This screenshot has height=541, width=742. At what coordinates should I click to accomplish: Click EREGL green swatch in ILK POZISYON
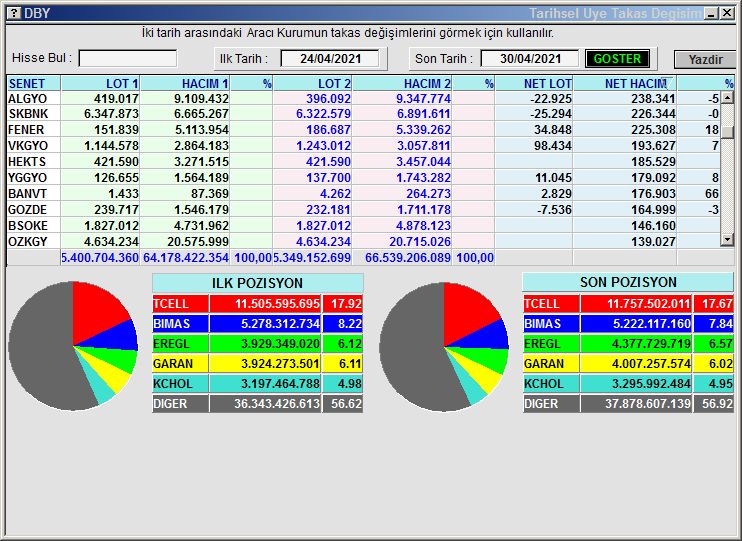click(180, 344)
